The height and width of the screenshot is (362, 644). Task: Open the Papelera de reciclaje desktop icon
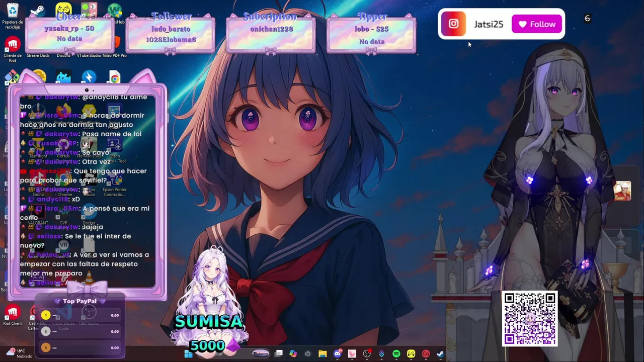13,15
